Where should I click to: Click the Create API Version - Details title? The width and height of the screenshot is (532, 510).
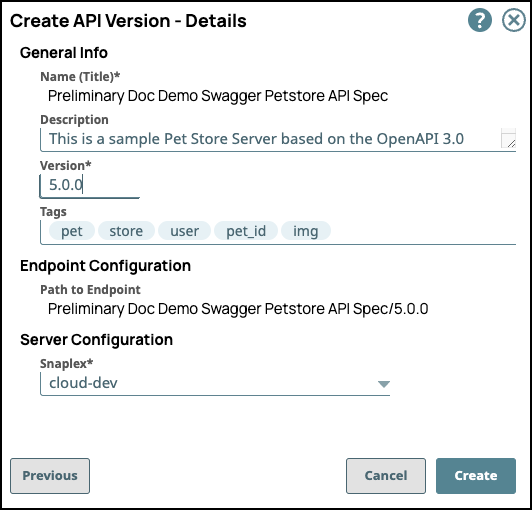(x=128, y=21)
